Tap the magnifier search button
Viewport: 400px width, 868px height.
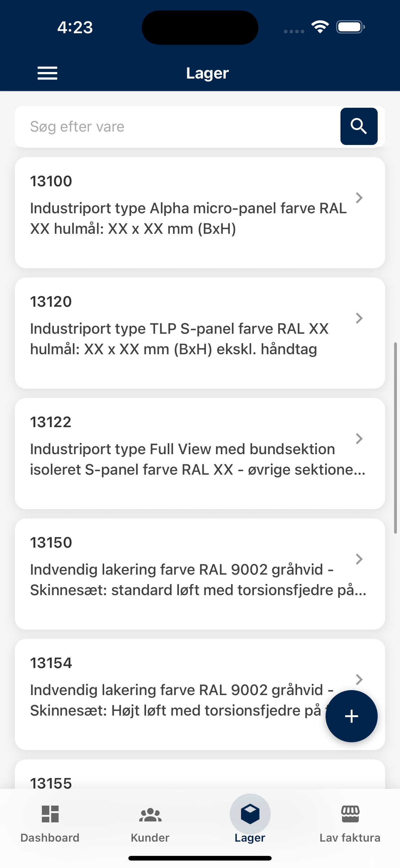pyautogui.click(x=358, y=126)
